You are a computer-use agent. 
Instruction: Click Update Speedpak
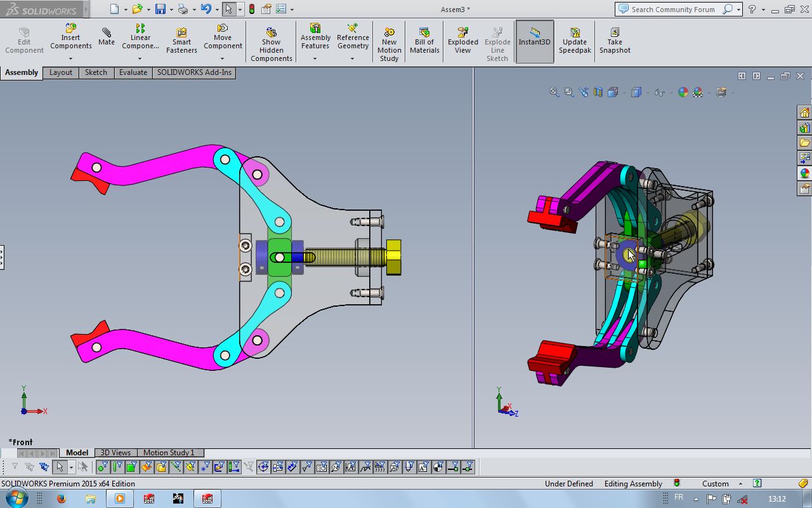575,41
